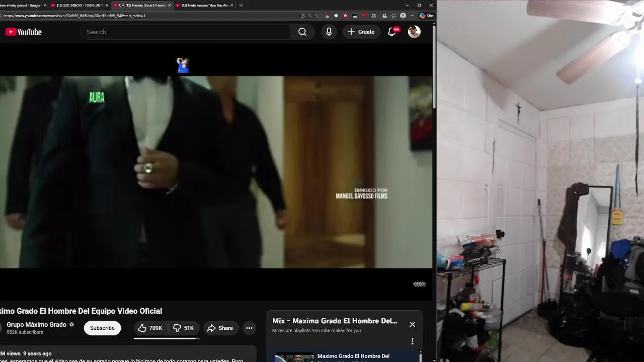The height and width of the screenshot is (362, 644).
Task: Click into the YouTube search field
Action: pos(185,32)
